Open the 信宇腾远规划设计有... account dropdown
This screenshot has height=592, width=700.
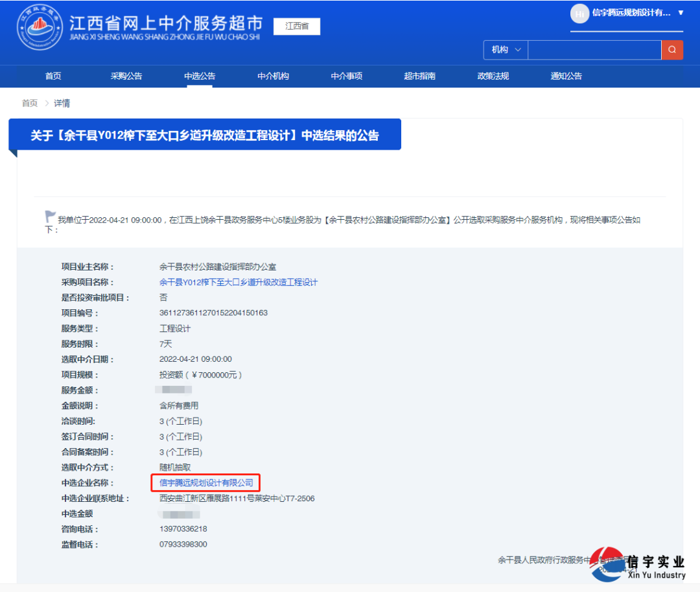pos(632,14)
